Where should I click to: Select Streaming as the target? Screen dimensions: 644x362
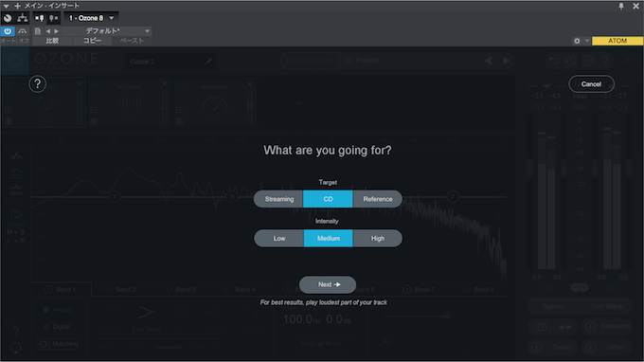(x=278, y=199)
